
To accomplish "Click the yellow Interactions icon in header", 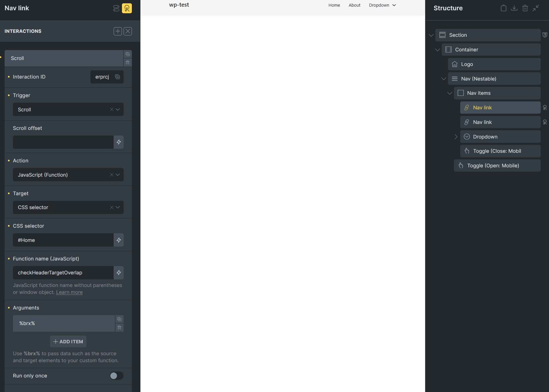I will [x=127, y=8].
